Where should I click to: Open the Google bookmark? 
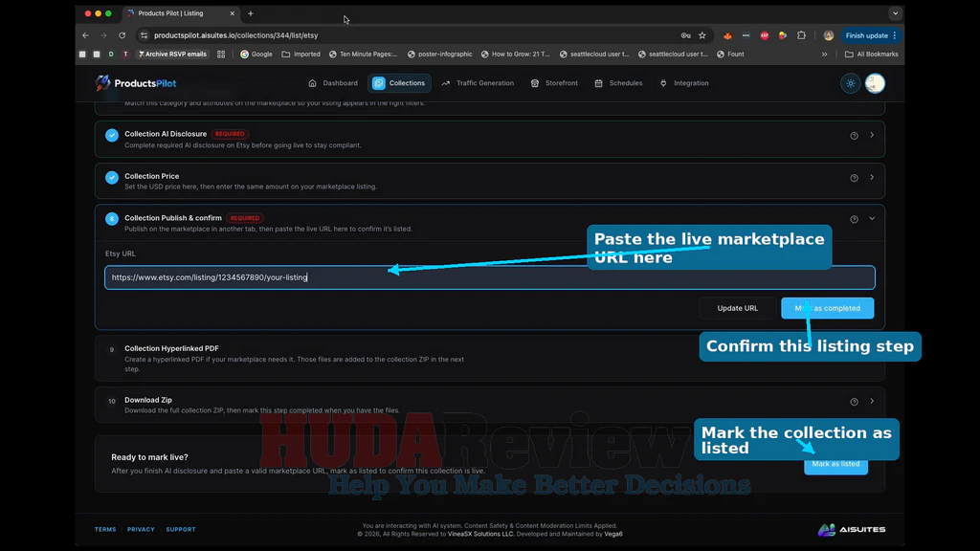click(x=256, y=55)
